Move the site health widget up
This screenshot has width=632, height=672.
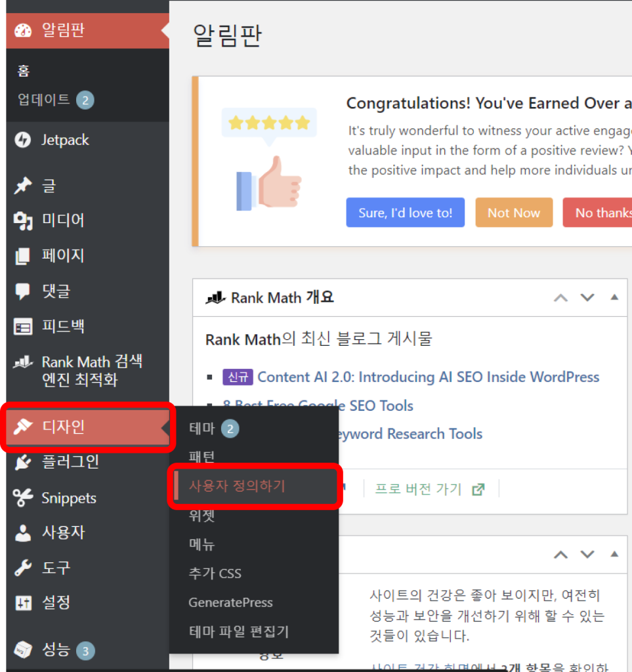click(560, 555)
